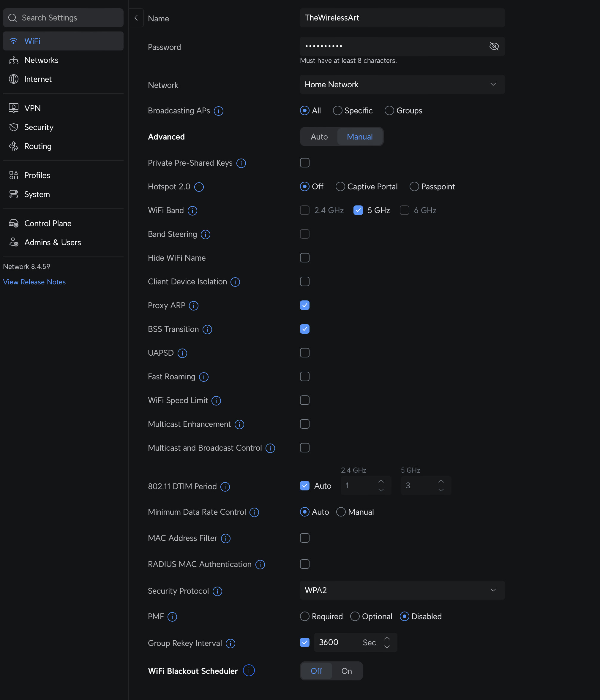The image size is (600, 700).
Task: Uncheck the BSS Transition checkbox
Action: [x=304, y=329]
